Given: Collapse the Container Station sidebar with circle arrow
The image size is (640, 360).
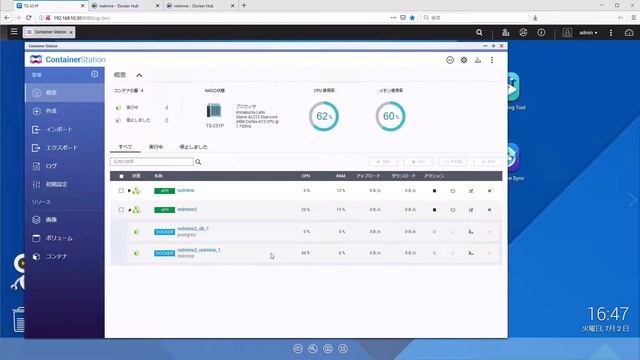Looking at the screenshot, I should pos(94,74).
